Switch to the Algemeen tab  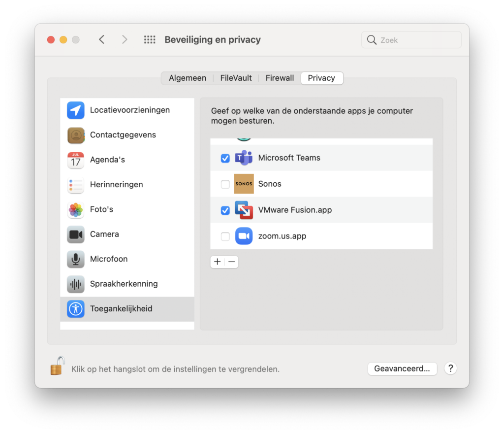188,78
